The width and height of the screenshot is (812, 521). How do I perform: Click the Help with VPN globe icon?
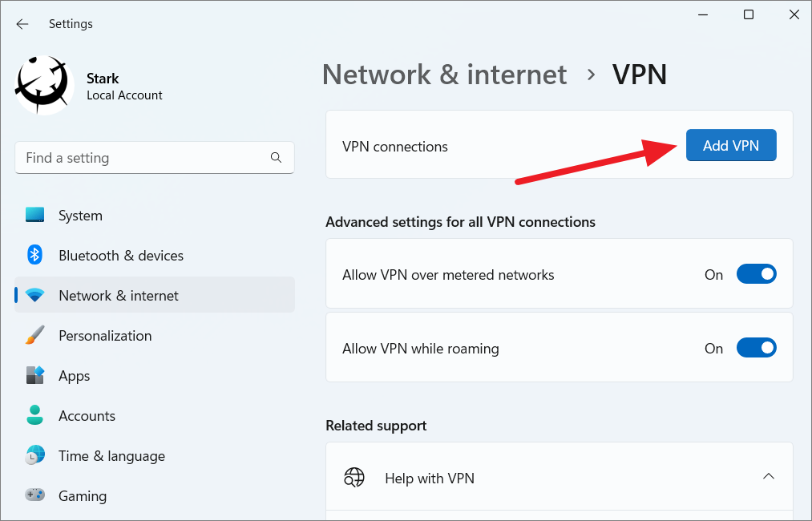click(354, 476)
